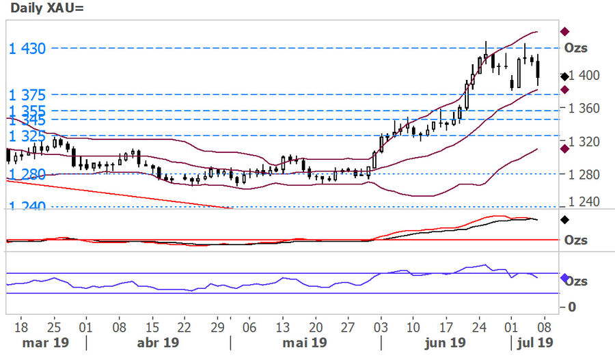615x364 pixels.
Task: Click the 'jun 19' month label
Action: pyautogui.click(x=445, y=342)
